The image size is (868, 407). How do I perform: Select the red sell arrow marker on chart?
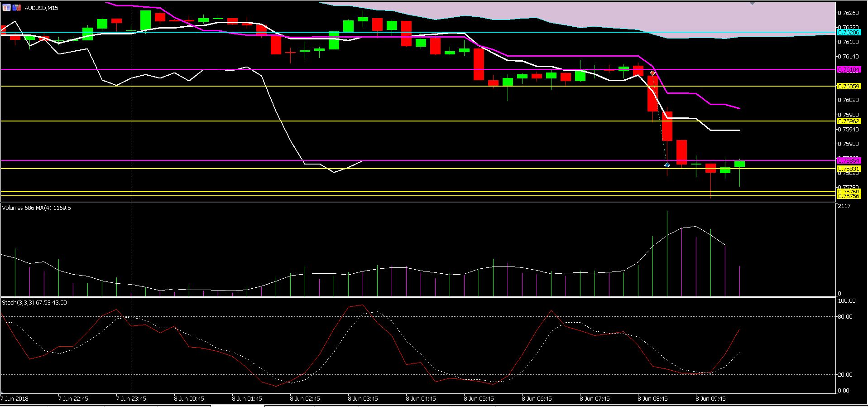652,73
